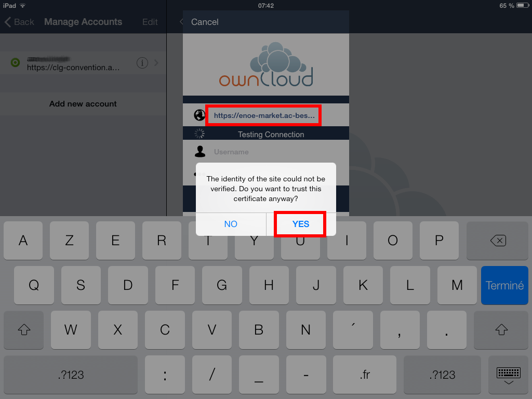Screen dimensions: 532x399
Task: Select Add new account
Action: pos(83,104)
